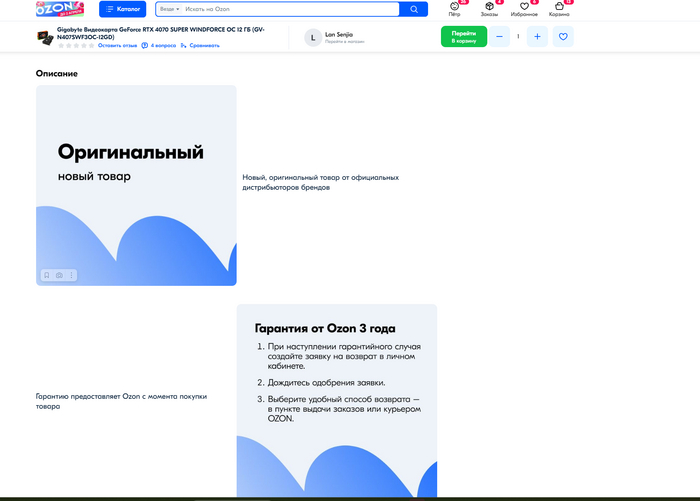Increase quantity with plus button
Screen dimensions: 700x501
click(537, 37)
